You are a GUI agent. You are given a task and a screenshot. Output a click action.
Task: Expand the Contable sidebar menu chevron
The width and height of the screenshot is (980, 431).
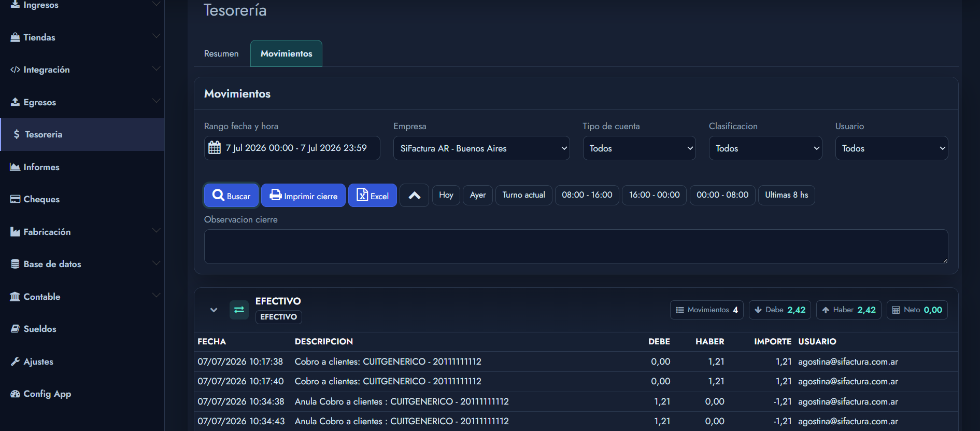(156, 296)
